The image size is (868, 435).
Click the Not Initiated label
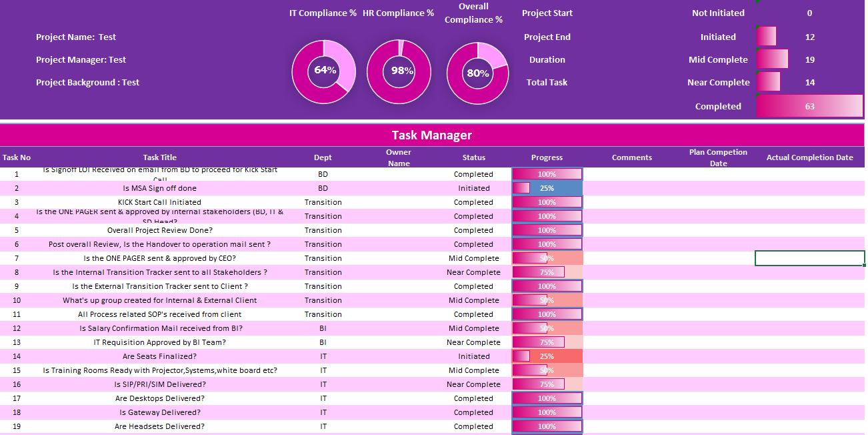[x=718, y=13]
